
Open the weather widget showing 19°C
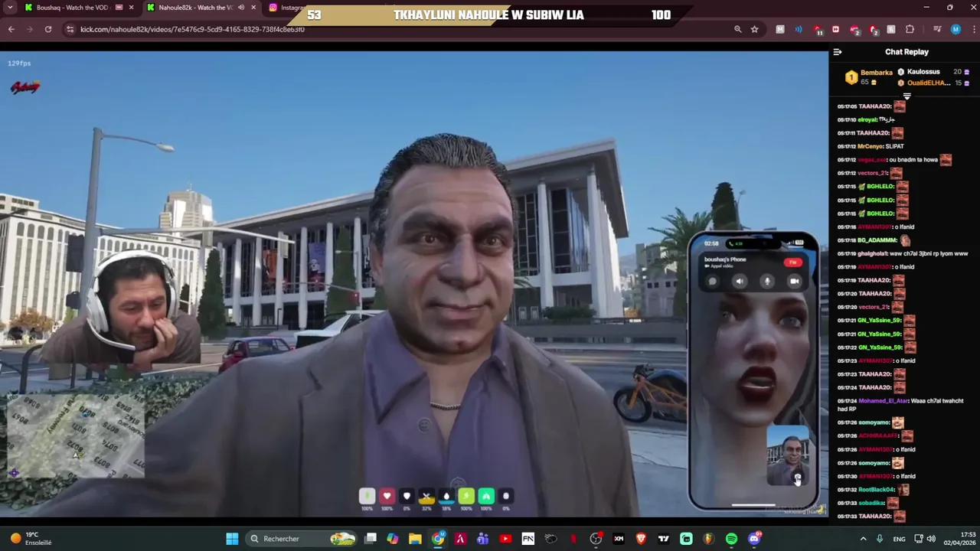pos(31,539)
